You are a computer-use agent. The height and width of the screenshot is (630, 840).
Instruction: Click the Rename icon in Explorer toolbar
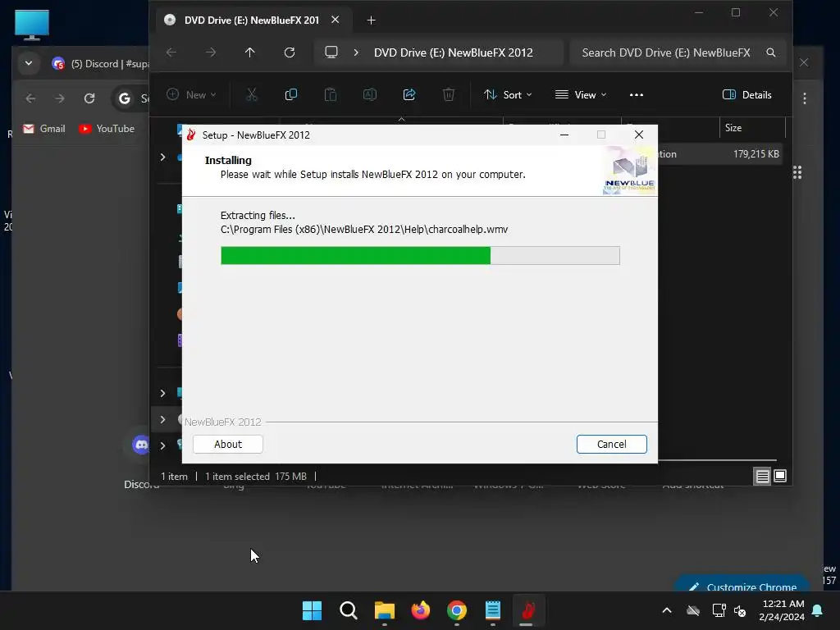click(370, 95)
